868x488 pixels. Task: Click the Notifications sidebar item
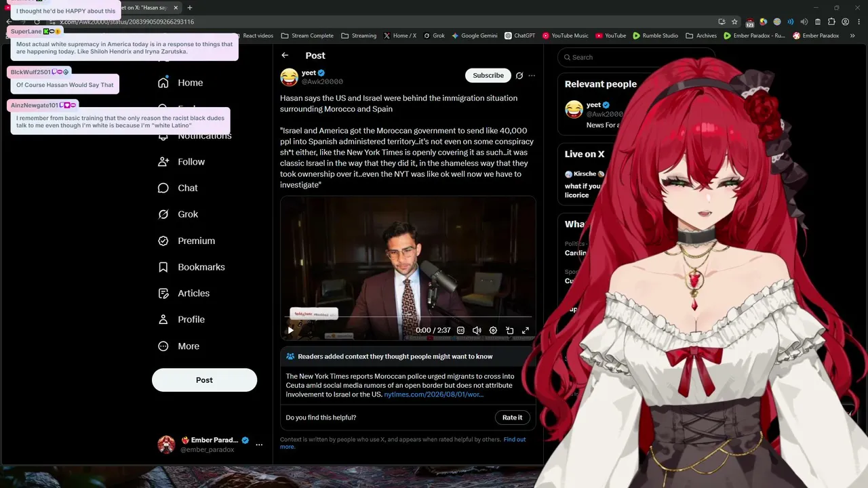click(195, 136)
